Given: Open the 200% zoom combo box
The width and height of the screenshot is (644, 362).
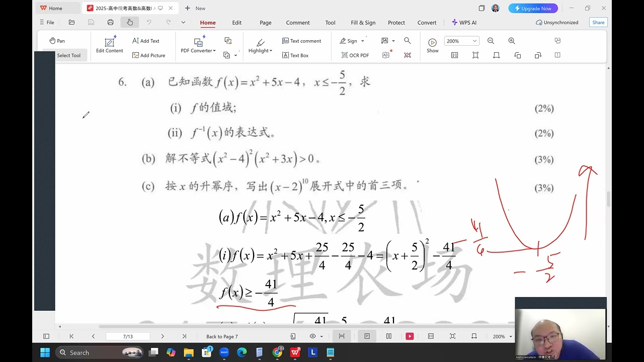Looking at the screenshot, I should coord(461,41).
